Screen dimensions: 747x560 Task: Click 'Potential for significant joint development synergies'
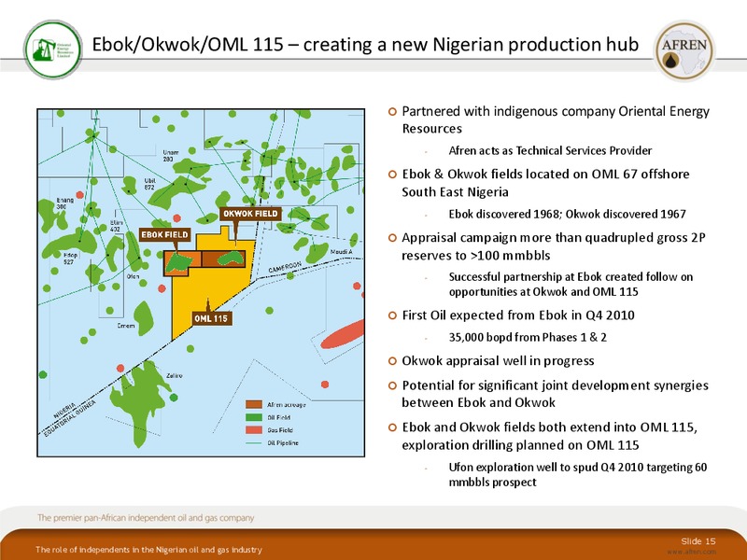click(555, 394)
